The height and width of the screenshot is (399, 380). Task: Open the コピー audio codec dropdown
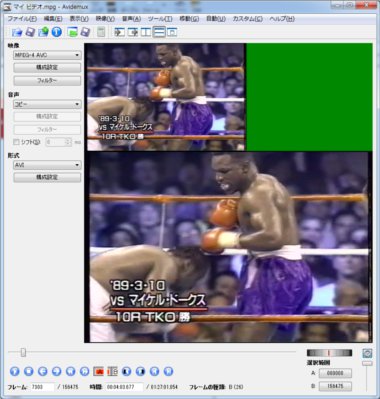coord(47,104)
